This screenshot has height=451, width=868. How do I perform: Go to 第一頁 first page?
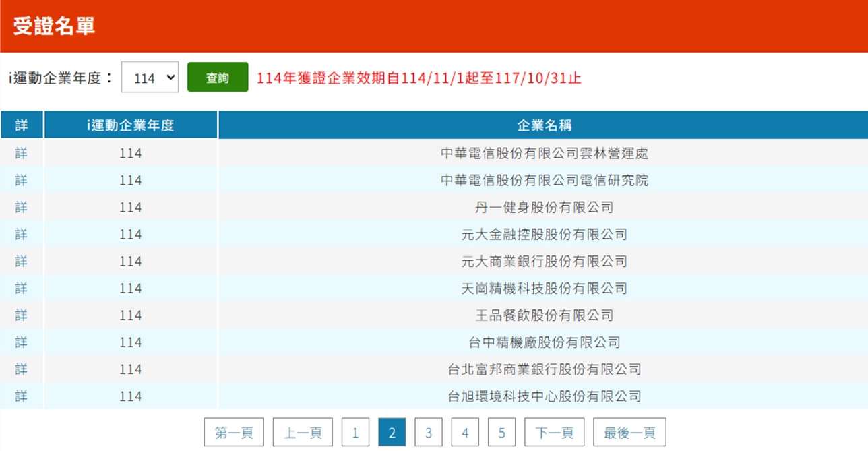234,432
